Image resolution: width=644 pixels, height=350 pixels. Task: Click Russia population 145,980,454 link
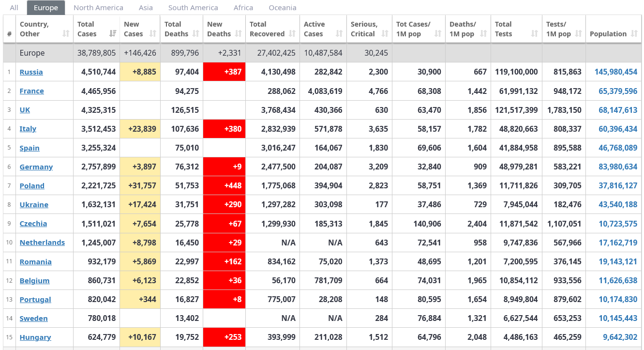pyautogui.click(x=616, y=72)
